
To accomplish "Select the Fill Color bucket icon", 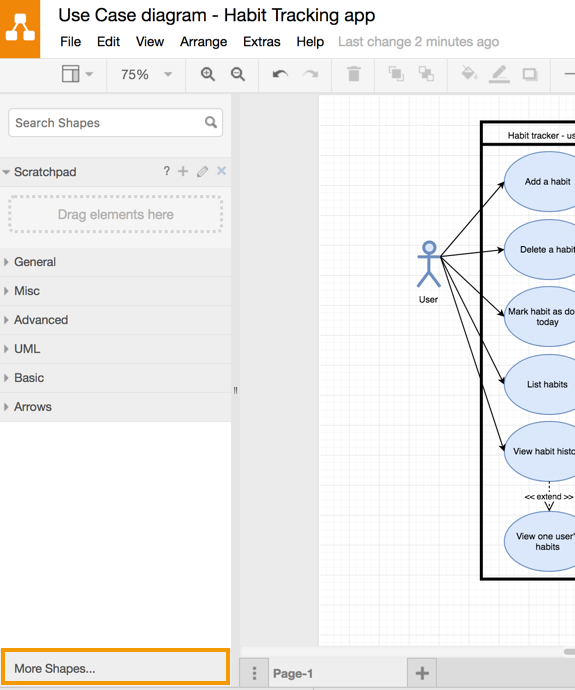I will click(469, 73).
